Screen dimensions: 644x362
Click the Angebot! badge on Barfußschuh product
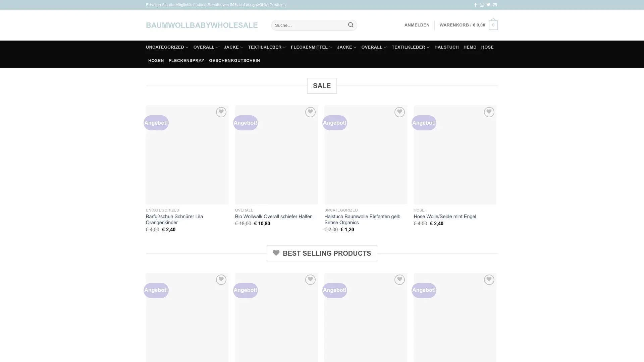click(156, 123)
